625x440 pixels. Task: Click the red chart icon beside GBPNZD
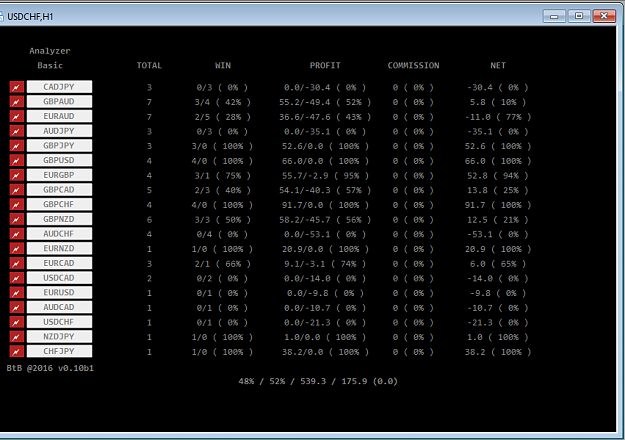[17, 219]
